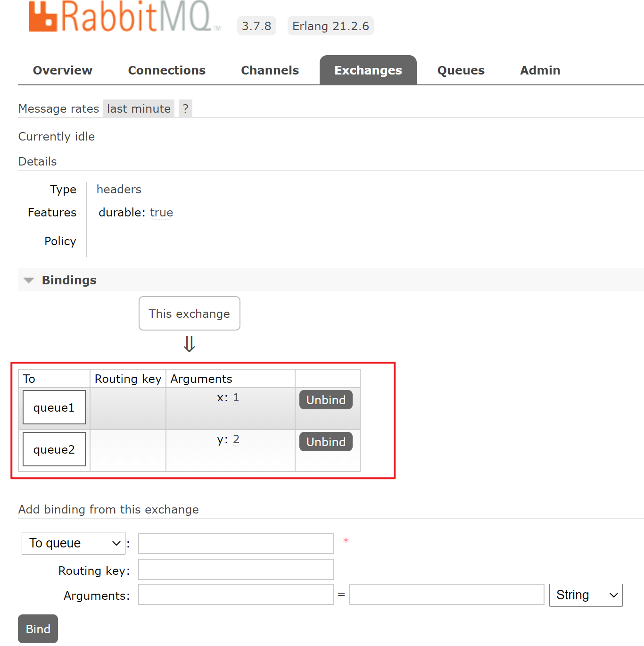Focus the Arguments value field after equals
This screenshot has width=644, height=646.
[x=446, y=595]
